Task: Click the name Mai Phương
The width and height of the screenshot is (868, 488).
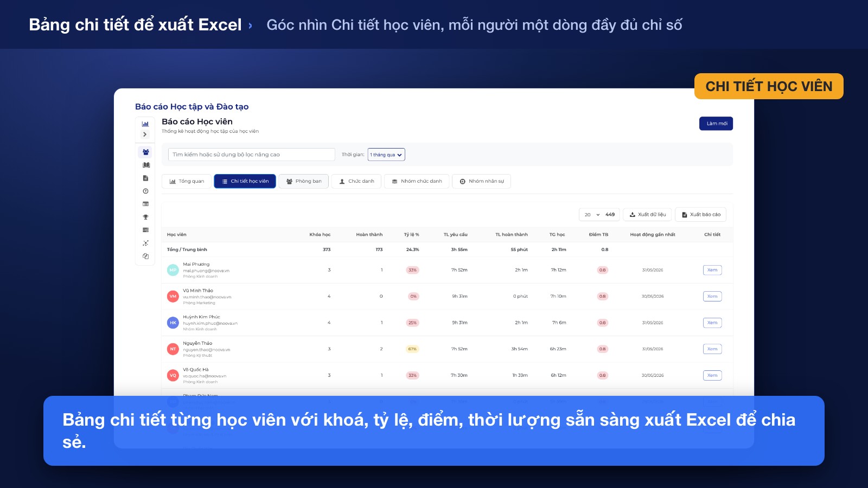Action: point(196,265)
